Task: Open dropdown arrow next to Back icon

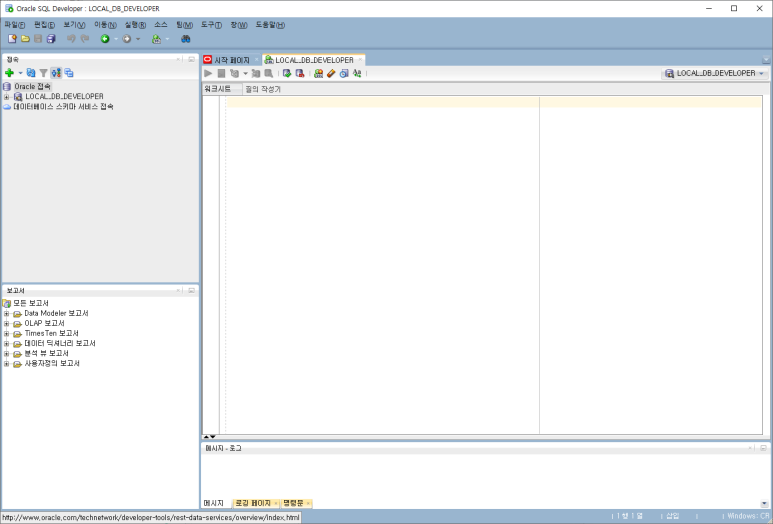Action: [116, 39]
